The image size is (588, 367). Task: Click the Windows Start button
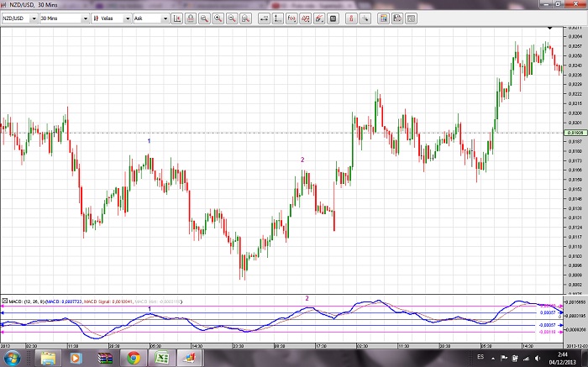(13, 358)
